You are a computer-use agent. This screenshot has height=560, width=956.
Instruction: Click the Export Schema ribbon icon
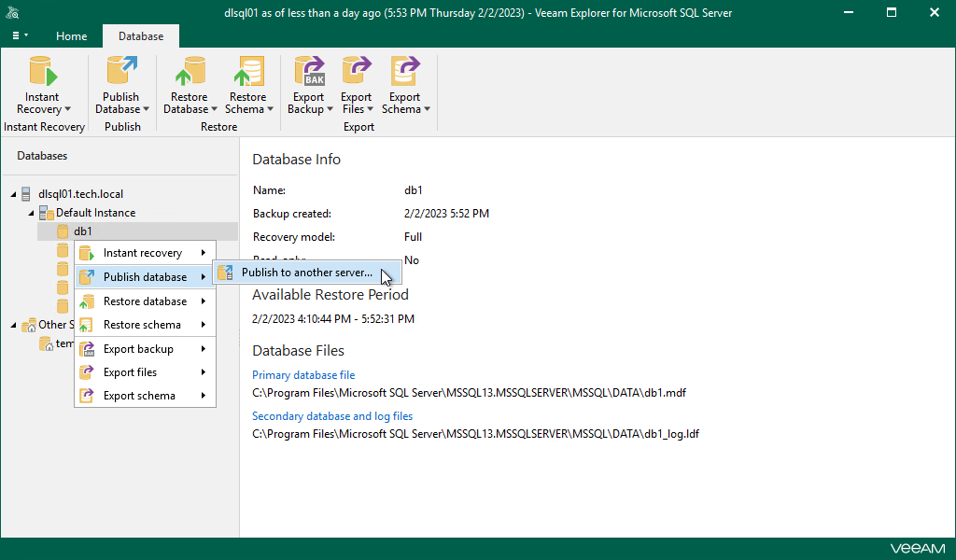coord(405,71)
